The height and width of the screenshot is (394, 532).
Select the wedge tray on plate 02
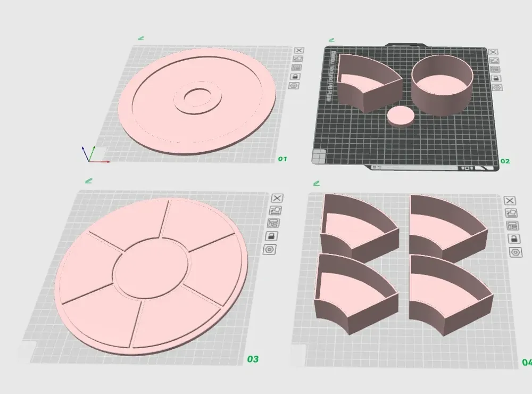click(369, 83)
